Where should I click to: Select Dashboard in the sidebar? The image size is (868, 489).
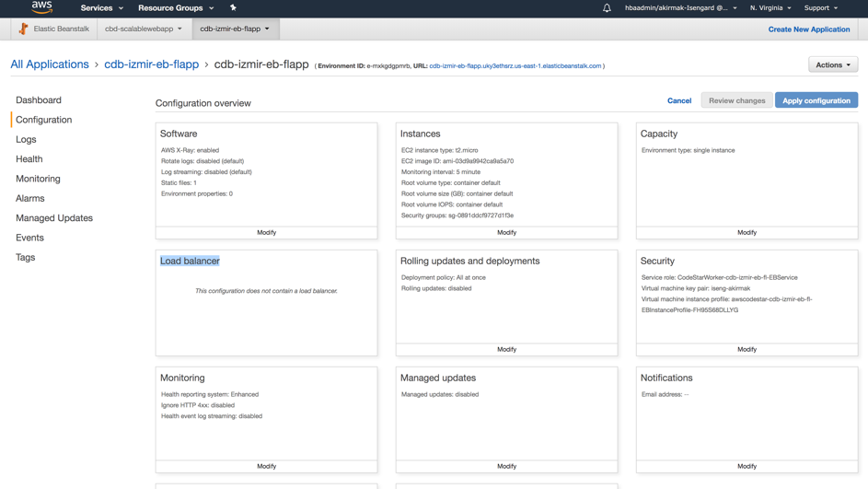pyautogui.click(x=39, y=100)
